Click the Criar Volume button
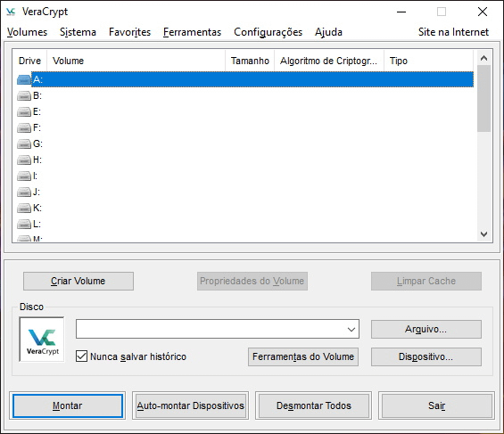 pyautogui.click(x=78, y=281)
